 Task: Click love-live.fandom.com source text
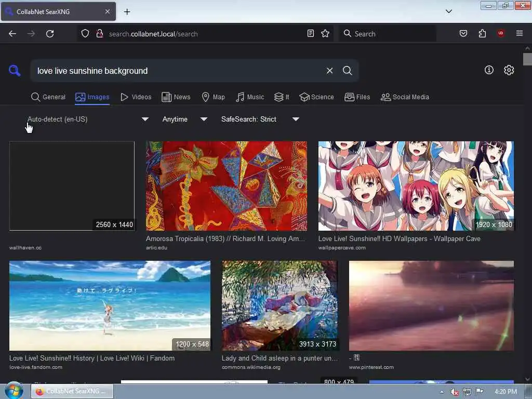pos(36,367)
